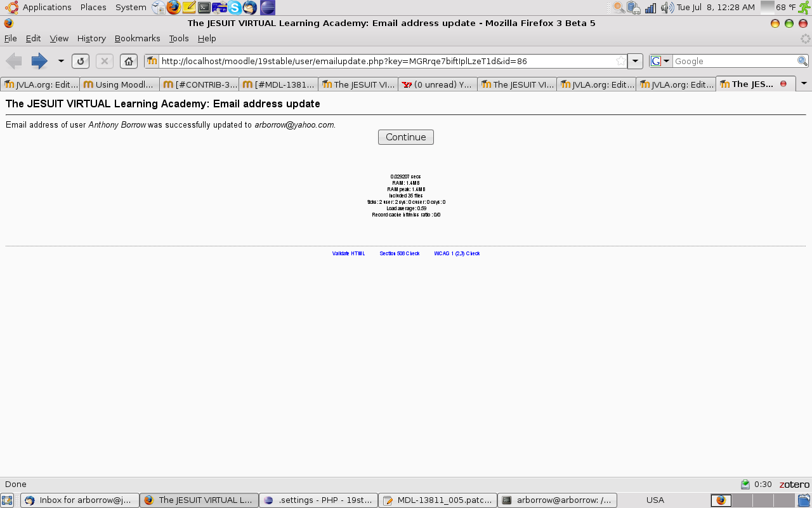Click the power manager battery icon
812x508 pixels.
634,8
